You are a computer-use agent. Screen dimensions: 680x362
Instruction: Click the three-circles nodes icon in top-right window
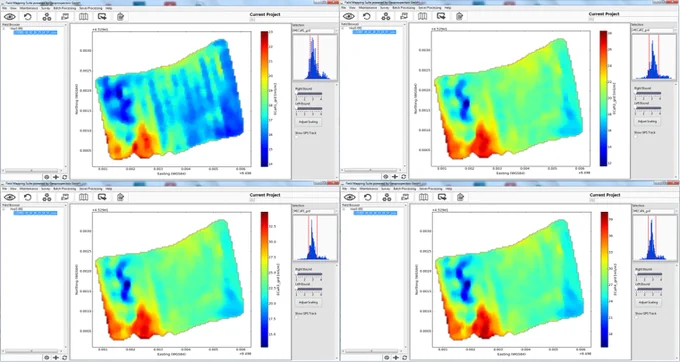(x=386, y=16)
